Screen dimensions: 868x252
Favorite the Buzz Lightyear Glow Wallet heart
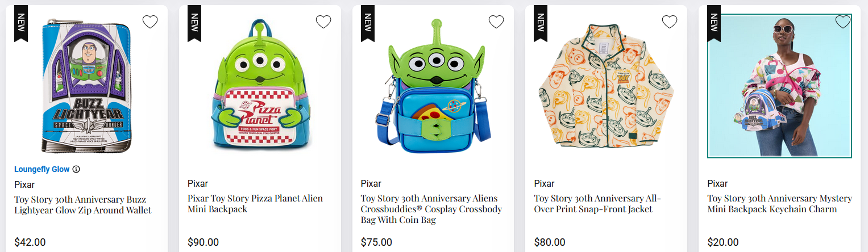[150, 22]
